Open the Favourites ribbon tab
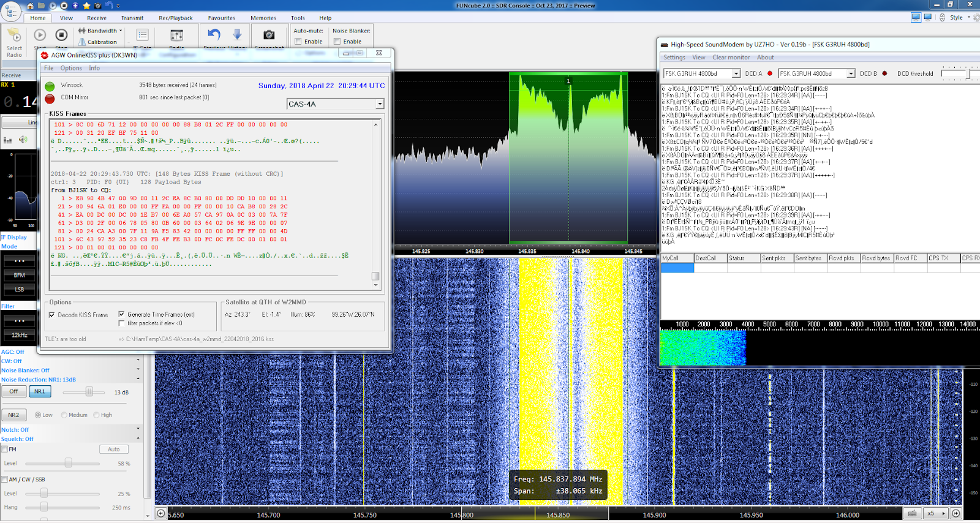 [x=221, y=18]
